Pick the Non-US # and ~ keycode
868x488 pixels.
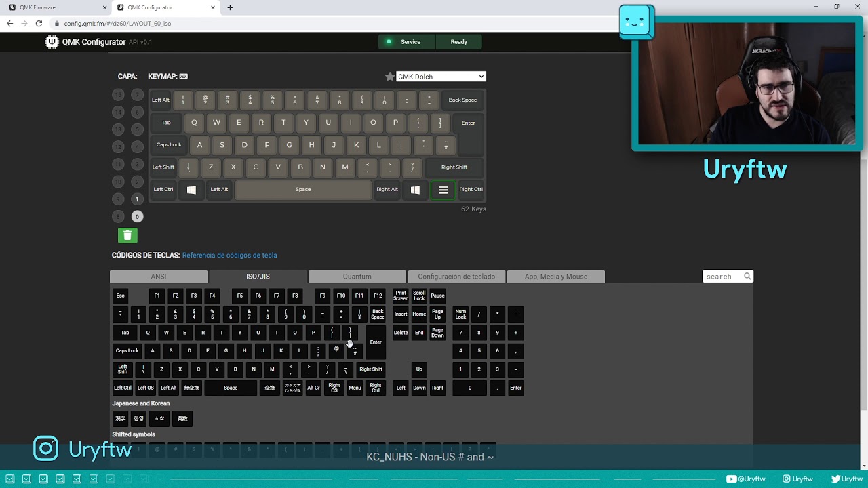point(355,351)
